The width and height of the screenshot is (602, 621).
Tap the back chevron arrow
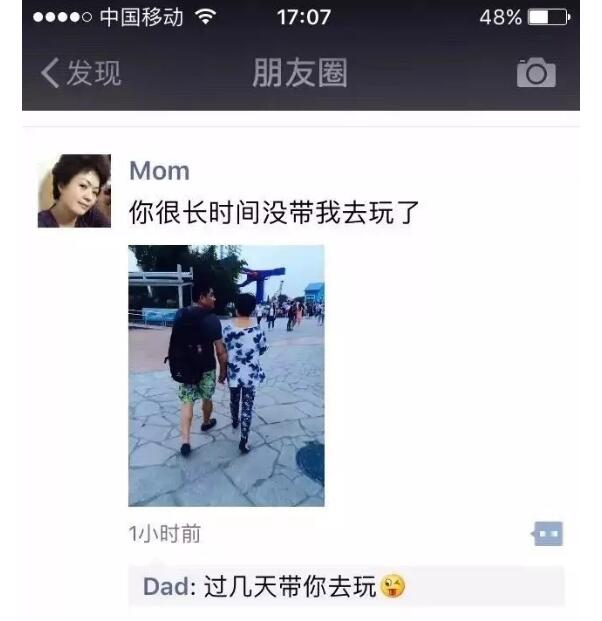[x=50, y=73]
